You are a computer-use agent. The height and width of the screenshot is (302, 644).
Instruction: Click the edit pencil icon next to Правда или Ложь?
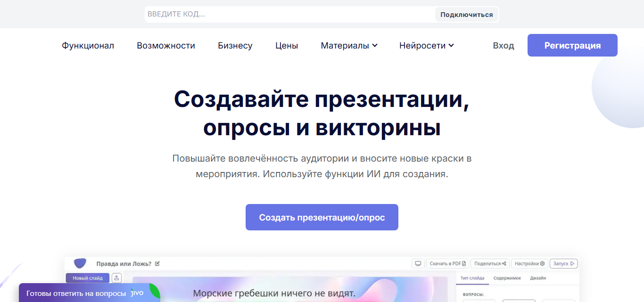(x=157, y=264)
